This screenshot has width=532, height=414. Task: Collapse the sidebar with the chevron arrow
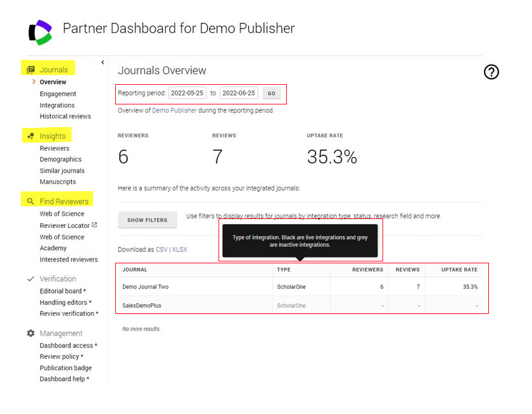[x=103, y=63]
